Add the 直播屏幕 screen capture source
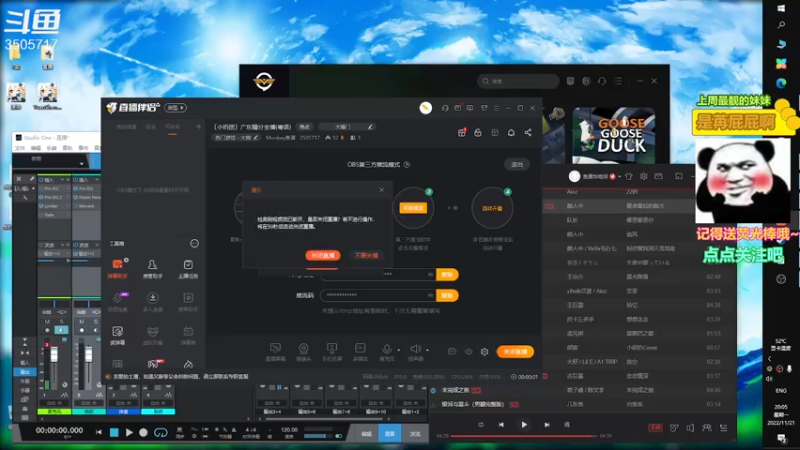 pos(275,352)
